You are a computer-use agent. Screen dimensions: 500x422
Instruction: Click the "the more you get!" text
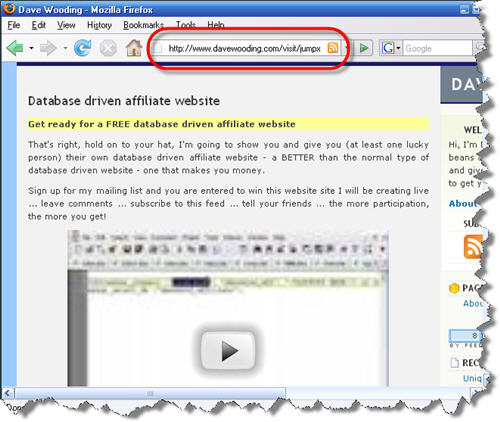click(67, 216)
